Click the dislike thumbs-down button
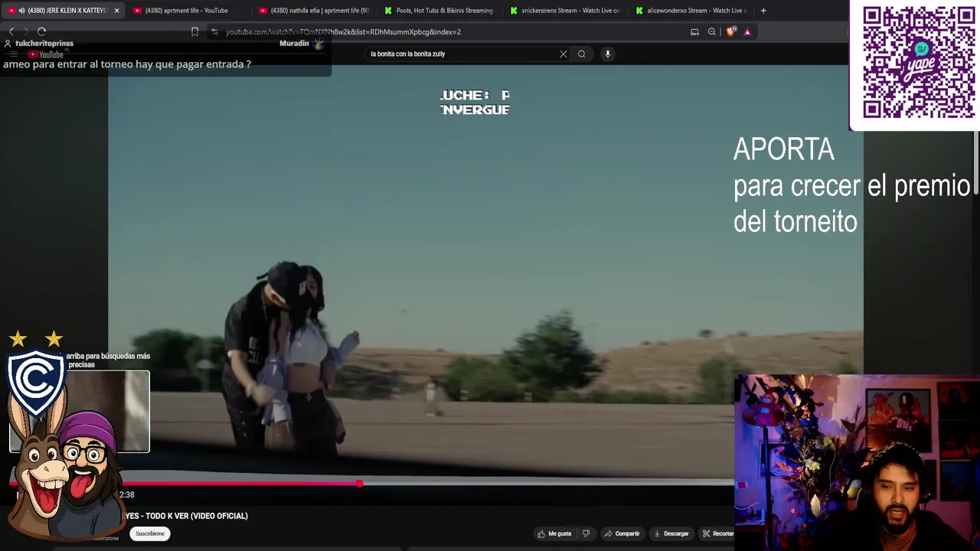This screenshot has width=980, height=551. click(586, 533)
